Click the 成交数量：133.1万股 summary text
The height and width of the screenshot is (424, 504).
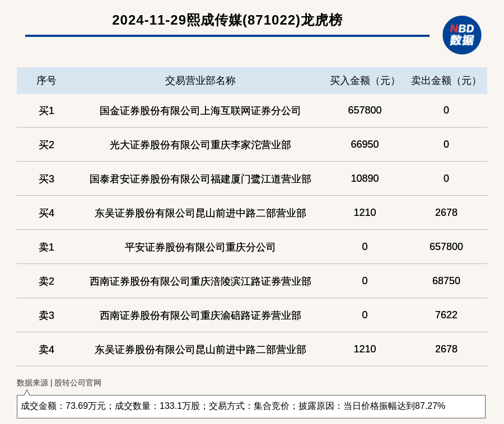click(157, 406)
